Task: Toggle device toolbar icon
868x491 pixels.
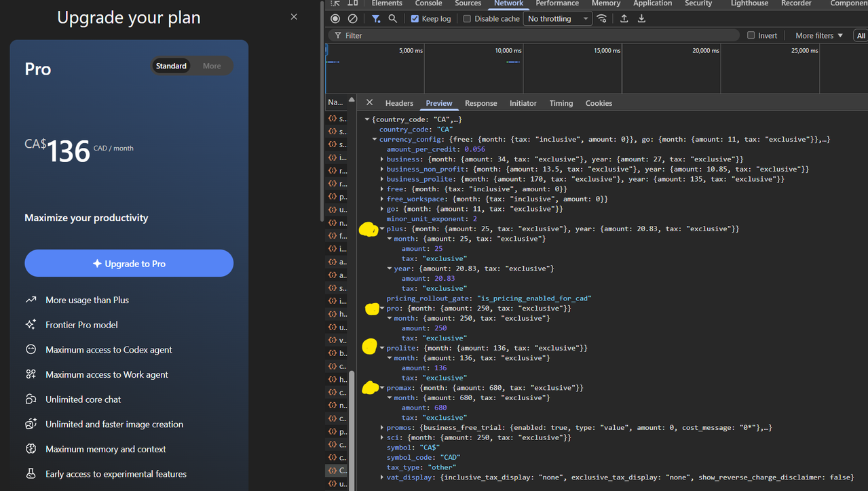Action: click(x=353, y=3)
